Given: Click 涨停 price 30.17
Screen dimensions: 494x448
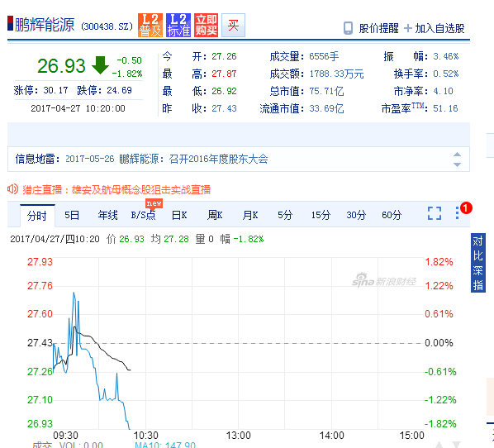Looking at the screenshot, I should coord(56,90).
